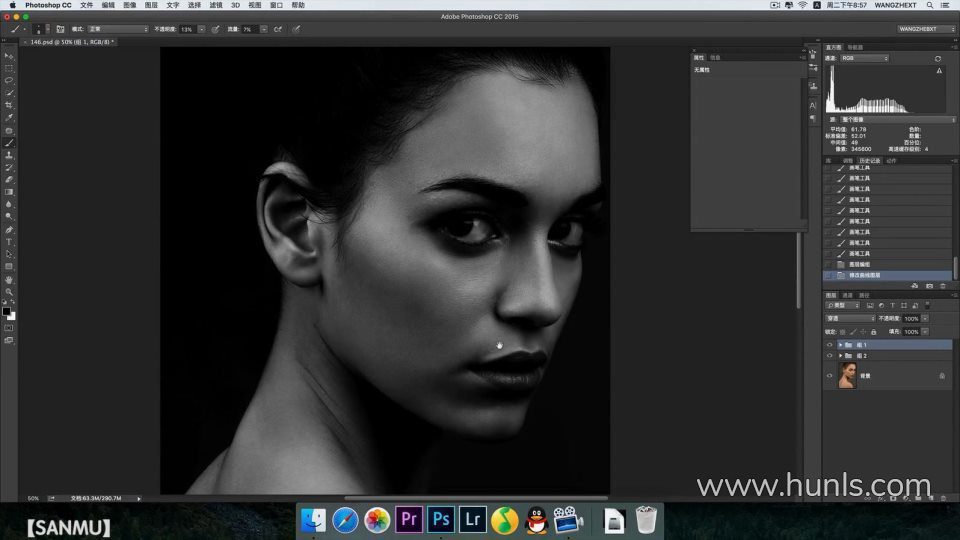
Task: Choose the Type tool
Action: pyautogui.click(x=9, y=242)
